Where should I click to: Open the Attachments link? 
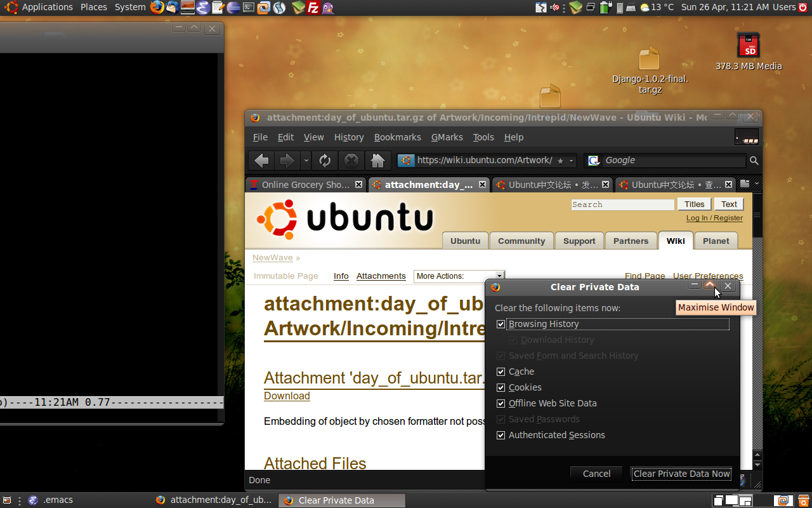pos(381,276)
